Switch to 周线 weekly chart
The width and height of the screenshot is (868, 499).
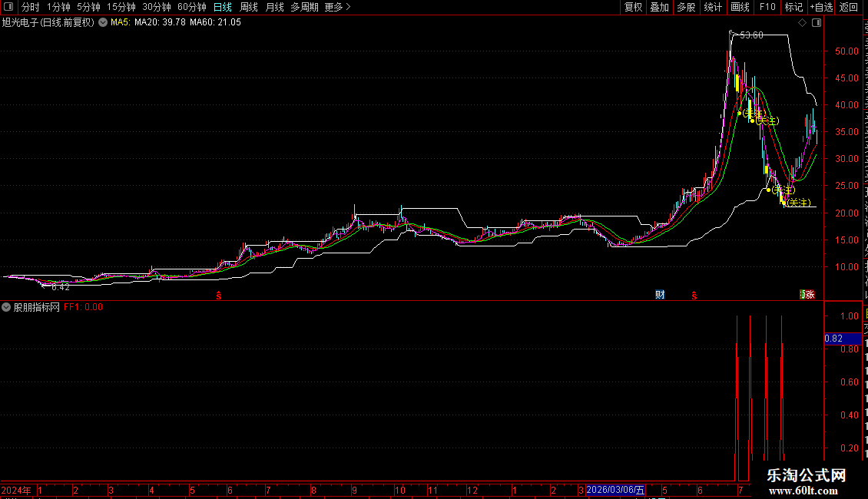point(249,7)
